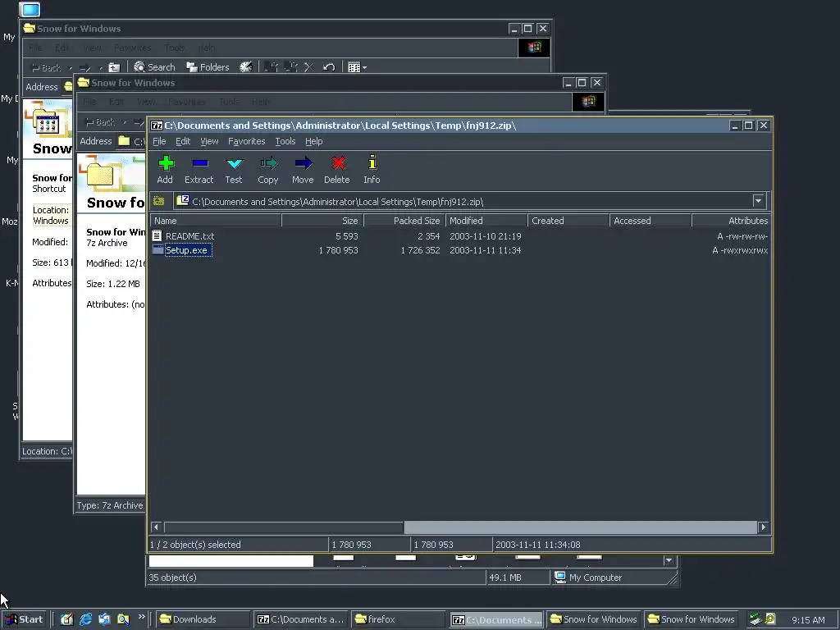
Task: Click the Setup.exe packed size 1 726 352
Action: (x=421, y=250)
